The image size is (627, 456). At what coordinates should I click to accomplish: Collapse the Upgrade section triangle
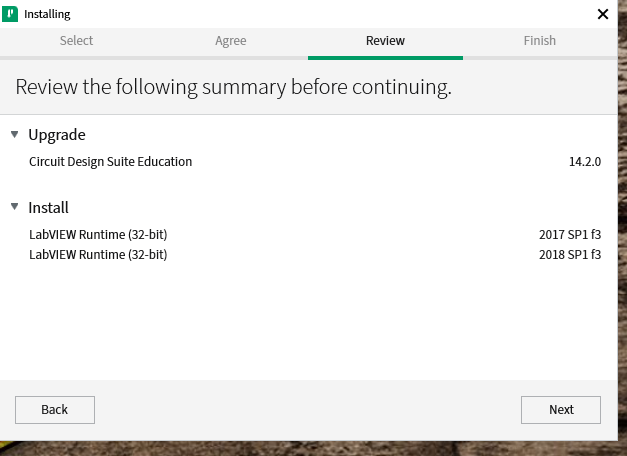(x=15, y=134)
